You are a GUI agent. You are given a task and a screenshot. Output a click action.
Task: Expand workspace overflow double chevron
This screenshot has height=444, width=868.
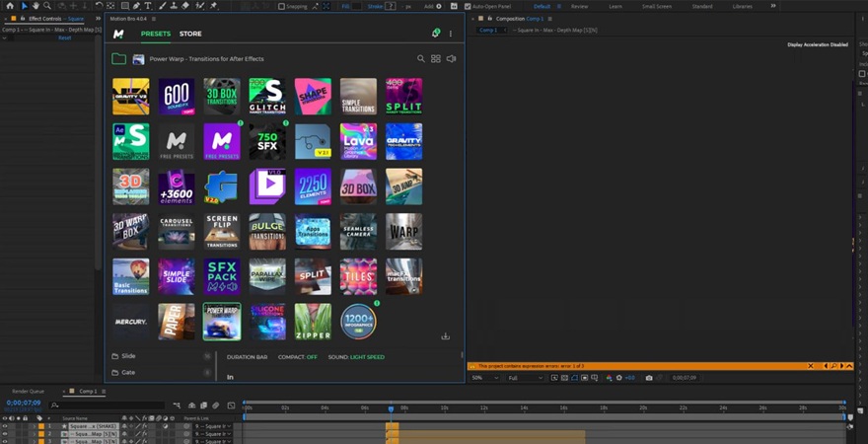[x=773, y=6]
